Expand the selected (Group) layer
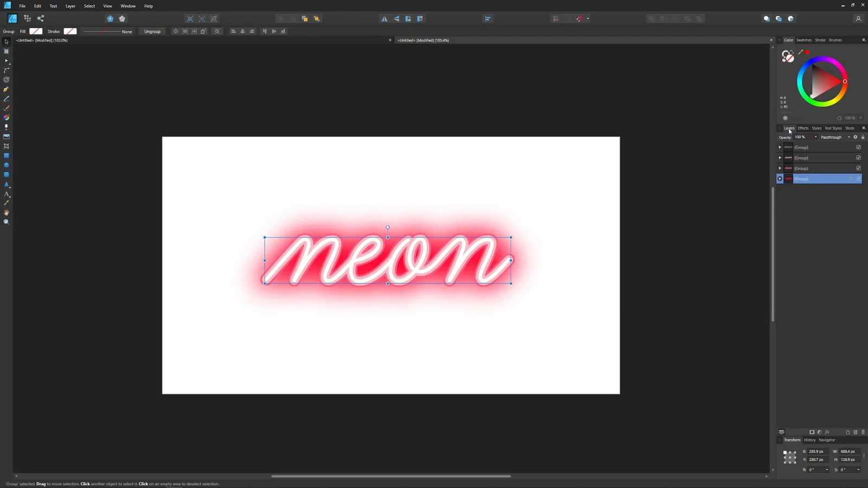 coord(780,179)
